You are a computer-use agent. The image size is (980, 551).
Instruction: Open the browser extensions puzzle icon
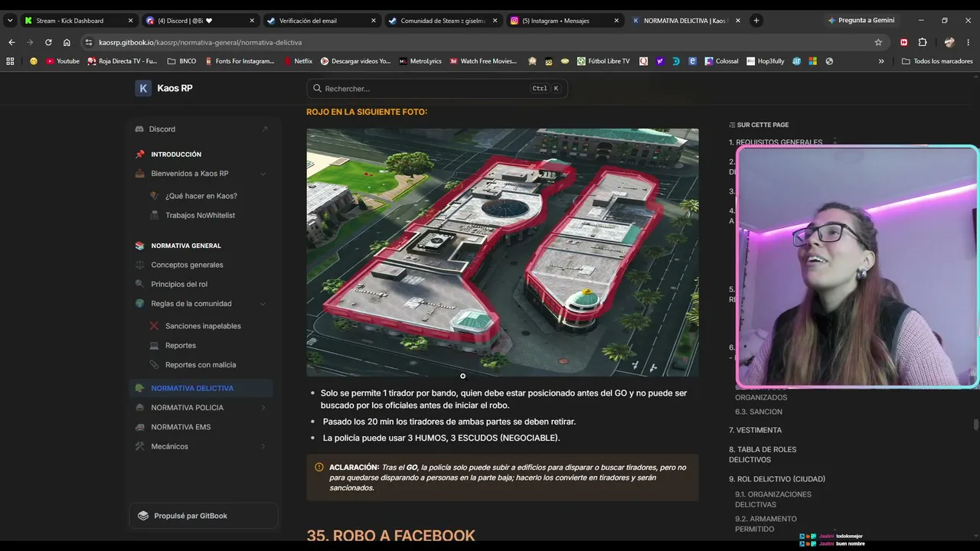(x=923, y=42)
